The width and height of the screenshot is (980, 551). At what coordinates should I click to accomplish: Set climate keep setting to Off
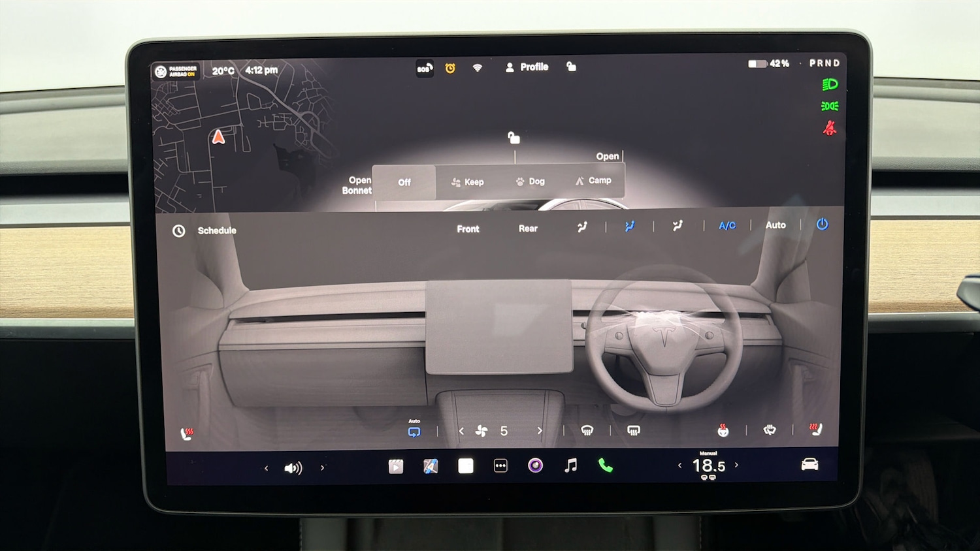[404, 183]
